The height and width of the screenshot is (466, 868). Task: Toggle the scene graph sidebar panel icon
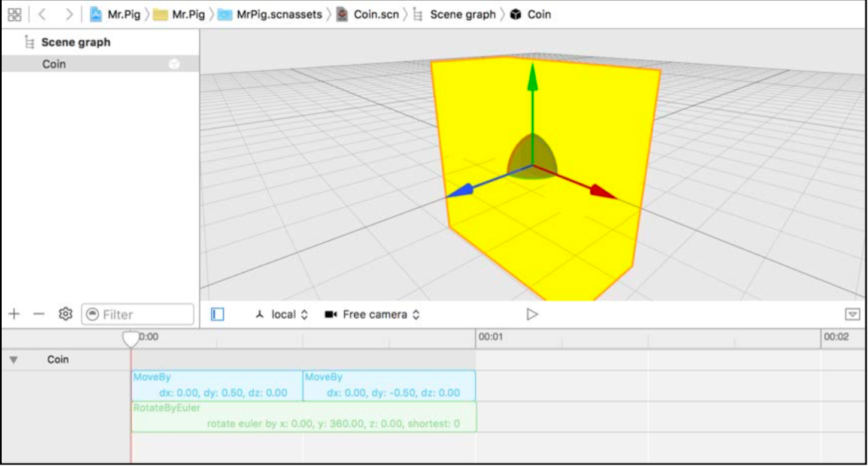218,314
